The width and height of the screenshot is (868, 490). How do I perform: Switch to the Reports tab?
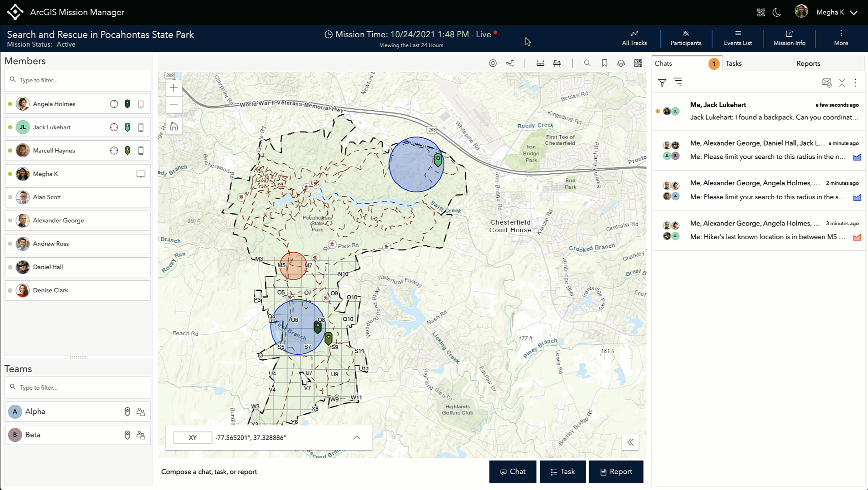pos(829,64)
